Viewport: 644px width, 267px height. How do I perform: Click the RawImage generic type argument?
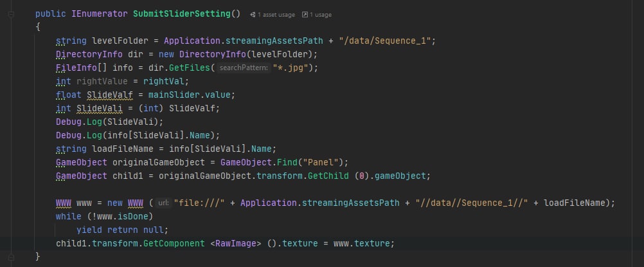click(236, 244)
